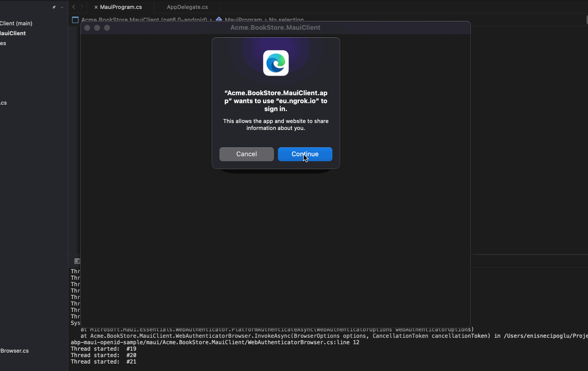Click the pin icon atop the Solution pad
The width and height of the screenshot is (588, 371).
pyautogui.click(x=53, y=7)
